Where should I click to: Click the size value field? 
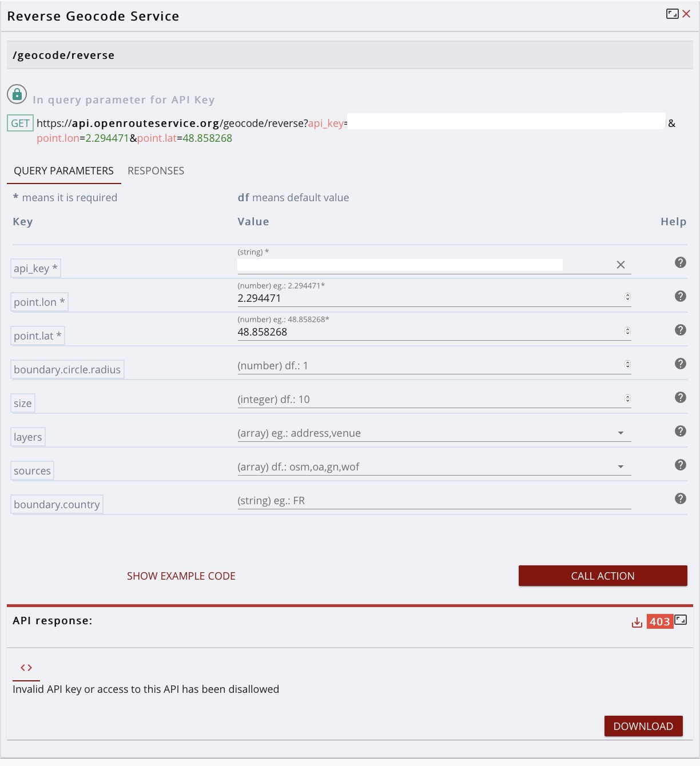tap(400, 399)
